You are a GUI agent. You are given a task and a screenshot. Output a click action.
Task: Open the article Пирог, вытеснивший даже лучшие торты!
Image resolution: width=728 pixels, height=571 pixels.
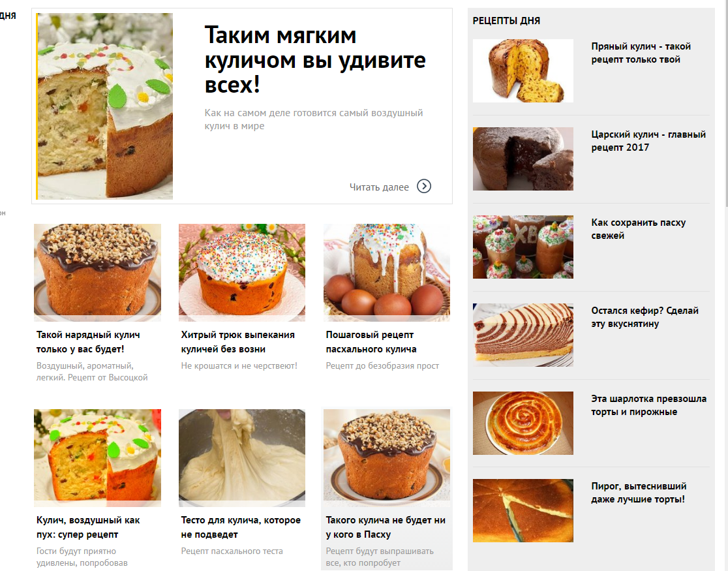click(x=639, y=493)
